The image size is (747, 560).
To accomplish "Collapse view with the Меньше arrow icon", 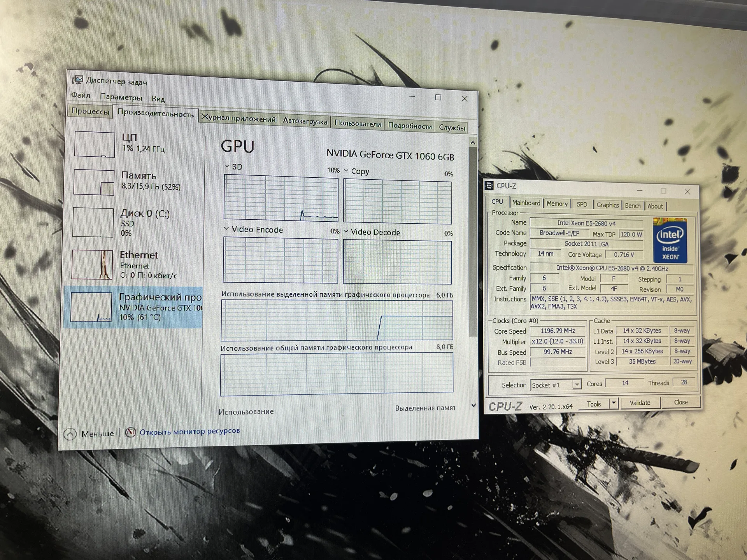I will pyautogui.click(x=70, y=434).
